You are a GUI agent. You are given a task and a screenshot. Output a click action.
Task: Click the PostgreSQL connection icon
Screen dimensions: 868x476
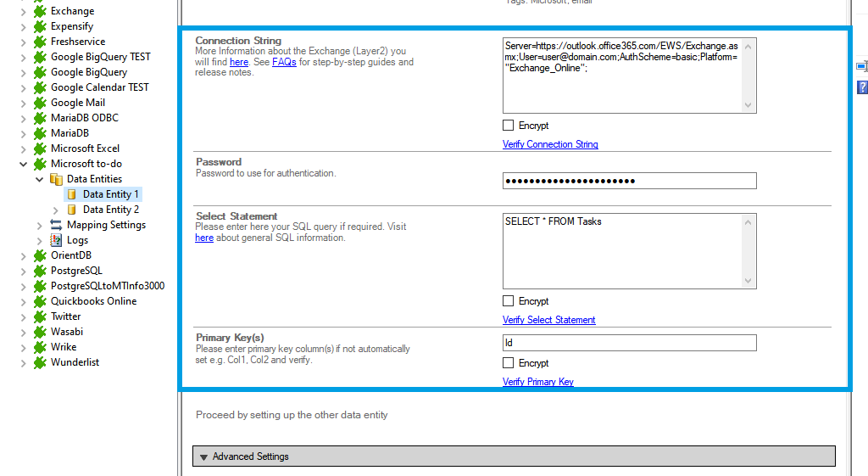click(x=40, y=271)
